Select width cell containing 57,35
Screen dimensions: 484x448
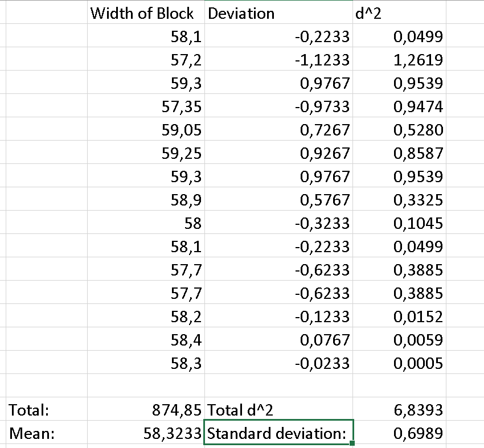tap(146, 105)
